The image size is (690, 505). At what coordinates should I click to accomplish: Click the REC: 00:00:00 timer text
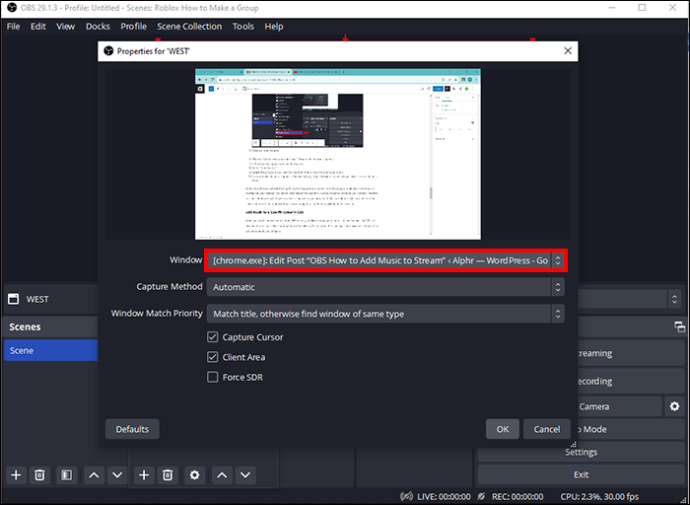coord(518,497)
